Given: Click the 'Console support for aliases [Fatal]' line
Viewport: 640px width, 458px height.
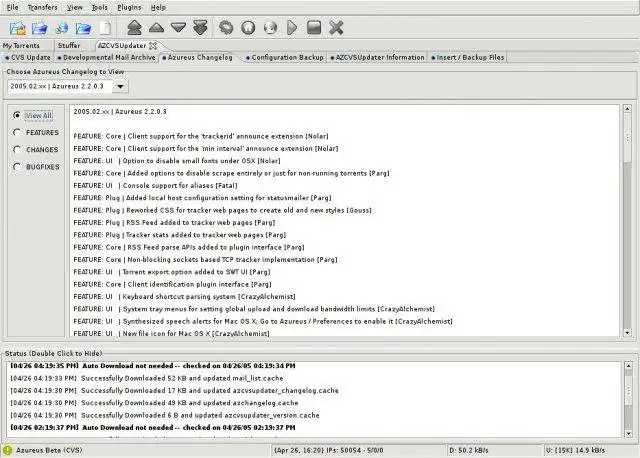Looking at the screenshot, I should click(x=156, y=186).
